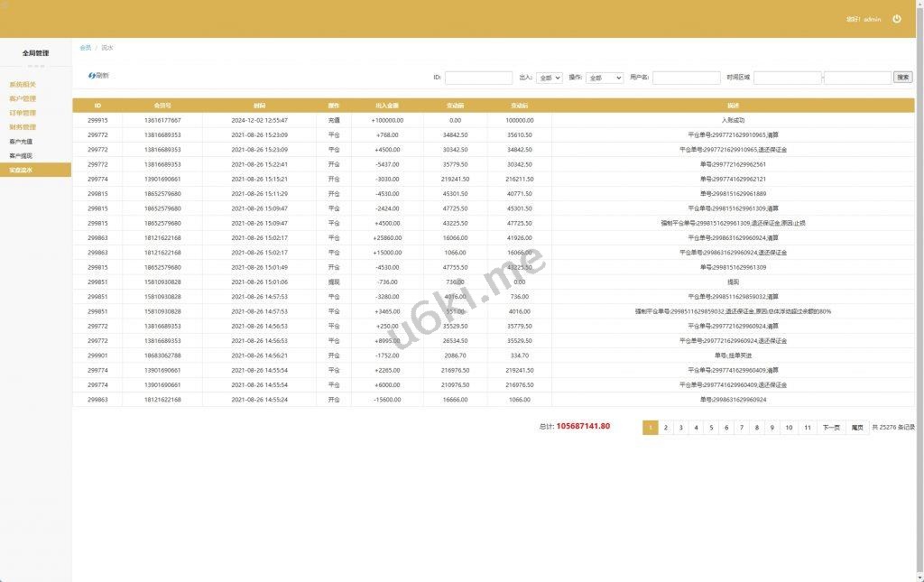The width and height of the screenshot is (924, 582).
Task: Click the power logout icon
Action: point(896,19)
